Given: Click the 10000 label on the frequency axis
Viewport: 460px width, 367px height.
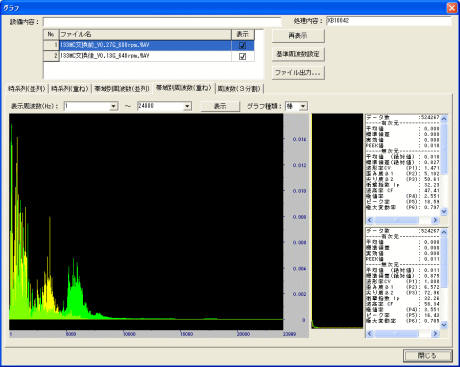Looking at the screenshot, I should tap(129, 334).
